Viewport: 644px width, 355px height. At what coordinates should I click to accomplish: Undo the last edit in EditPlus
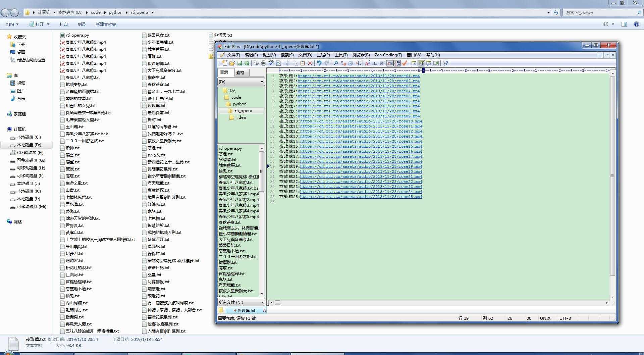[319, 63]
